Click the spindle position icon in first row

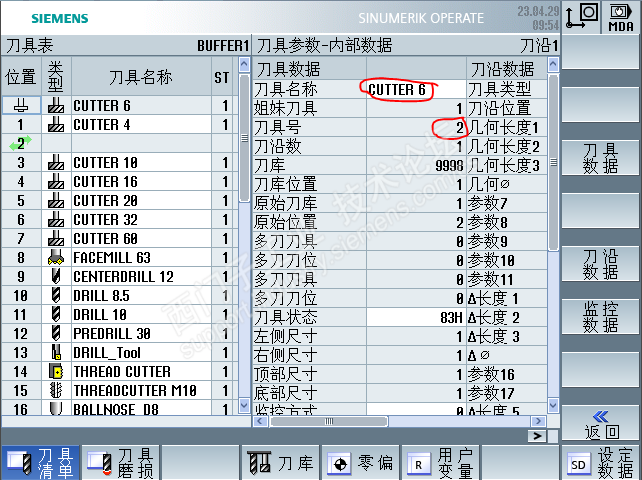pos(21,106)
